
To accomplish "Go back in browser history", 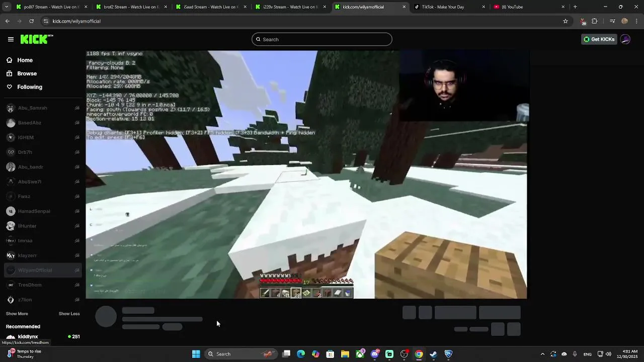I will (7, 21).
